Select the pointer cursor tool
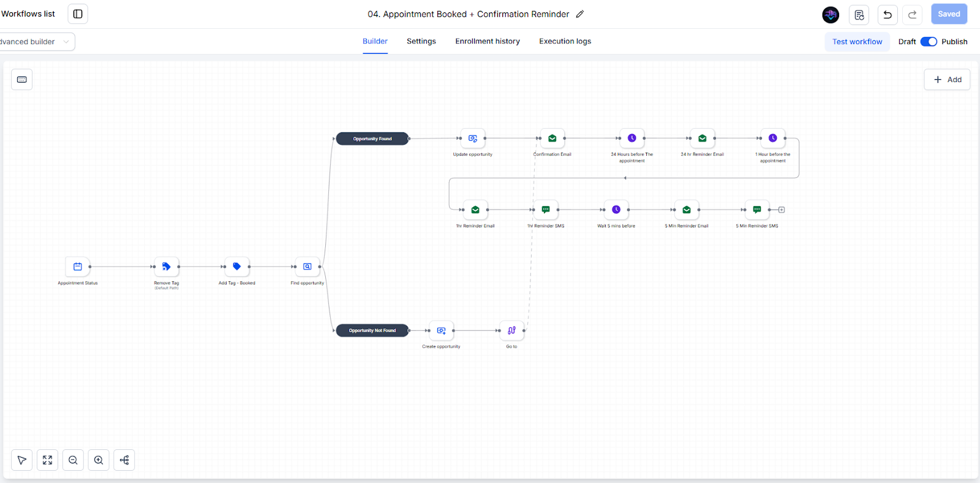This screenshot has width=980, height=483. pyautogui.click(x=22, y=460)
